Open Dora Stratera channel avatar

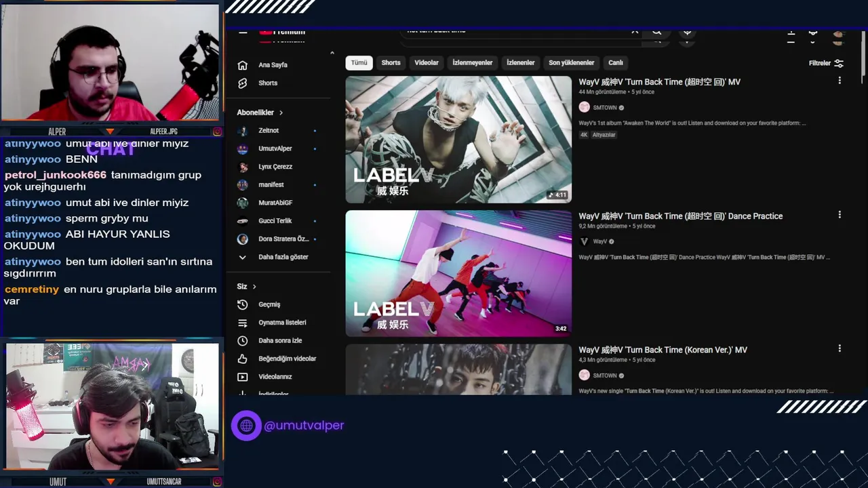coord(243,239)
